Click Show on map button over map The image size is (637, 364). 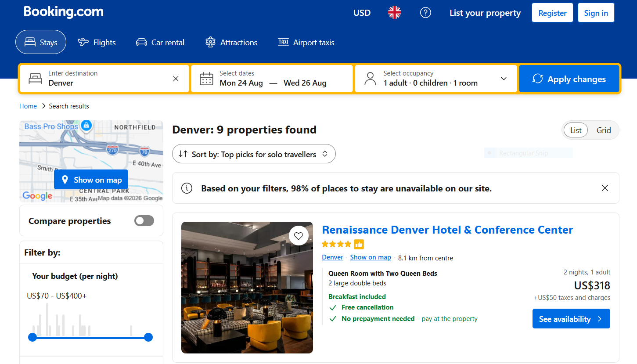coord(91,180)
